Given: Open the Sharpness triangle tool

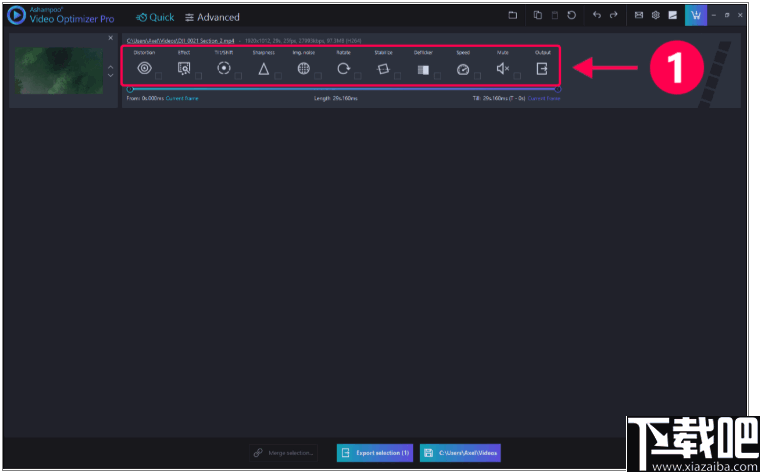Looking at the screenshot, I should (x=263, y=69).
